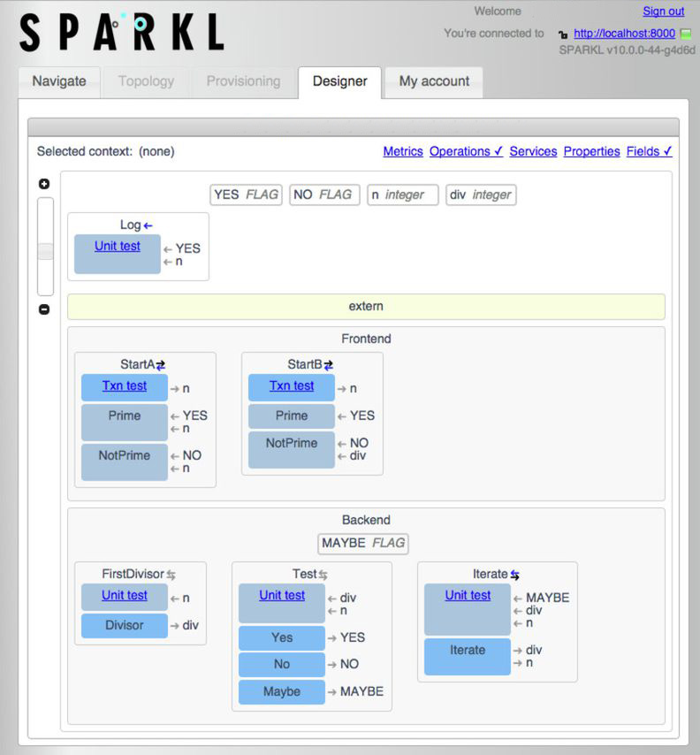Click the Sign out link

pos(664,11)
